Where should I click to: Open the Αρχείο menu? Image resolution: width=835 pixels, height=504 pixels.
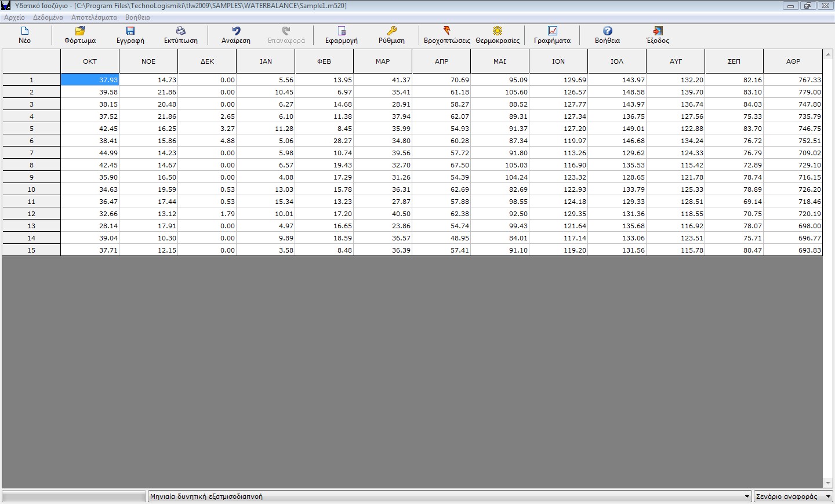pos(14,17)
